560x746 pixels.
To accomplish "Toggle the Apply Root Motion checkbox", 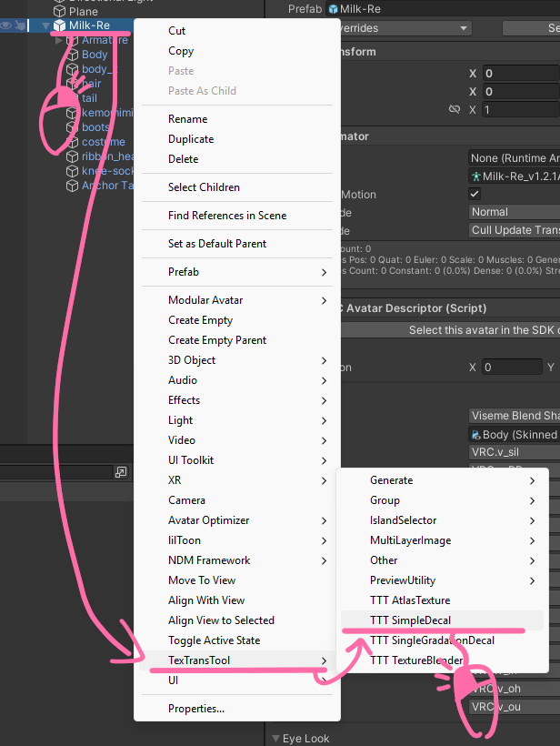I will pyautogui.click(x=475, y=195).
